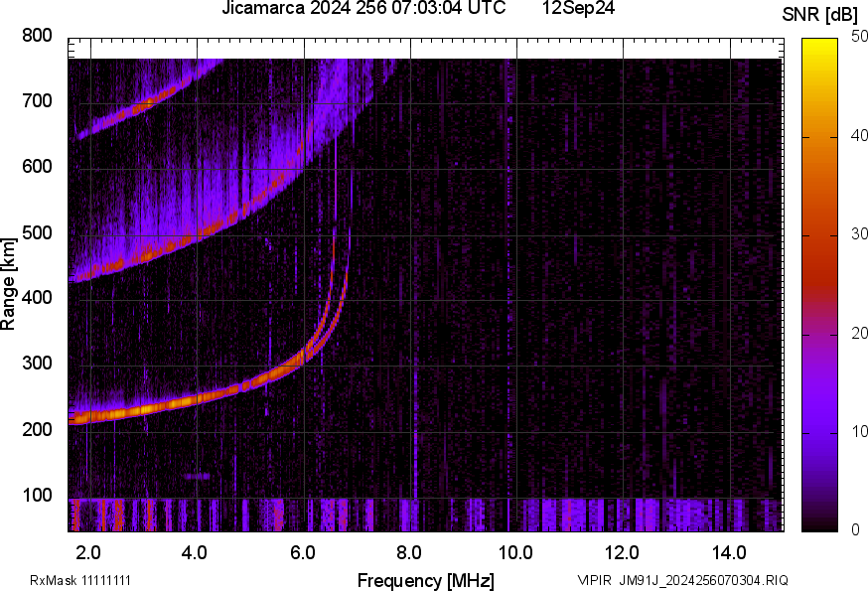Click the range tick label 400
This screenshot has width=868, height=591.
37,297
